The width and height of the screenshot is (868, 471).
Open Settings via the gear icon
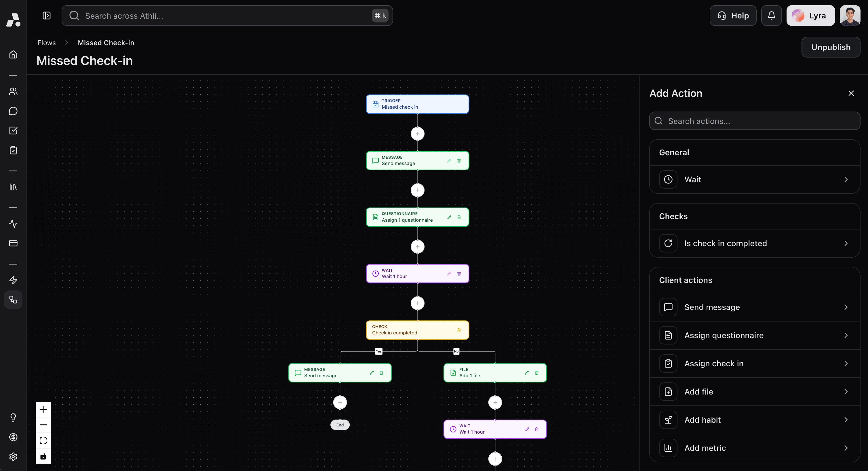(x=13, y=457)
